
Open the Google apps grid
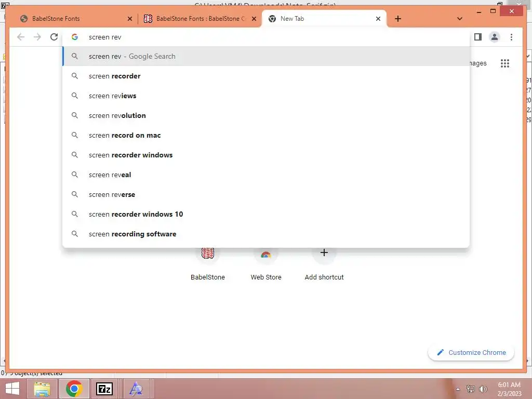[505, 63]
